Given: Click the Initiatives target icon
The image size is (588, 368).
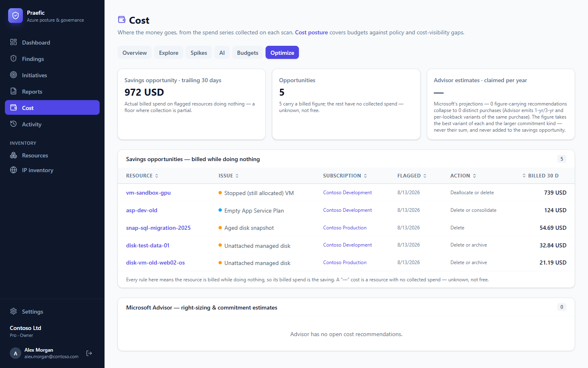Looking at the screenshot, I should tap(13, 75).
